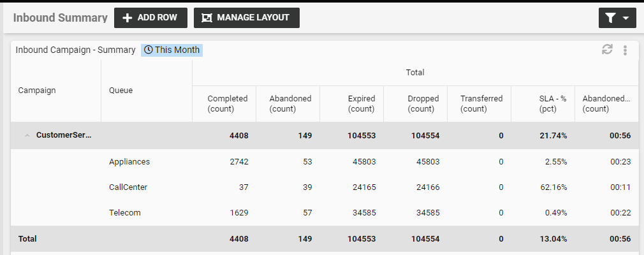
Task: Select the Telecom queue row
Action: (325, 213)
